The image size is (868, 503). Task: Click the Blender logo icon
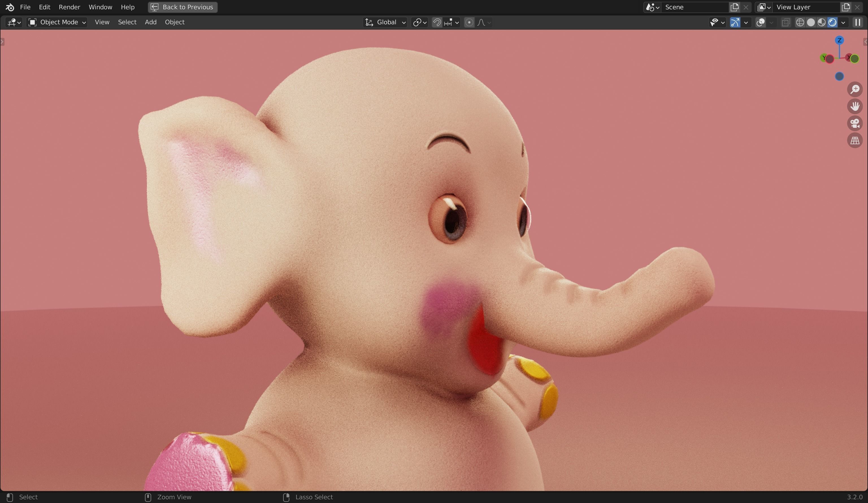pos(10,7)
